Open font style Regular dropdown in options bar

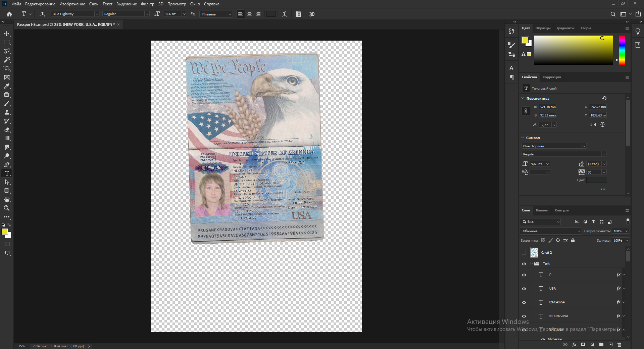(147, 14)
